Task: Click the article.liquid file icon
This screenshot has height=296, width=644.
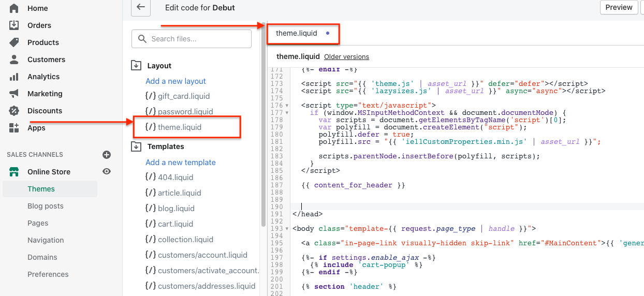Action: tap(151, 193)
